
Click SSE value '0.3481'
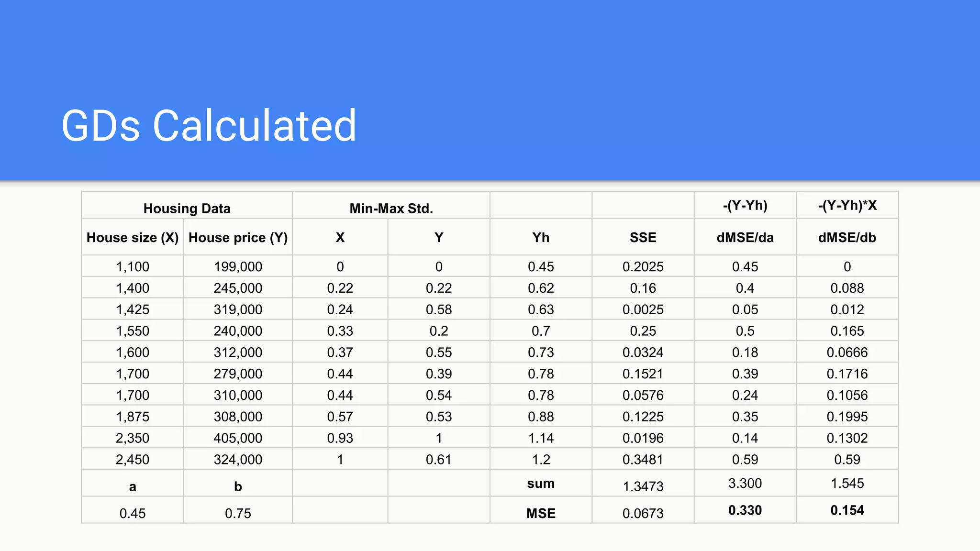[x=643, y=460]
